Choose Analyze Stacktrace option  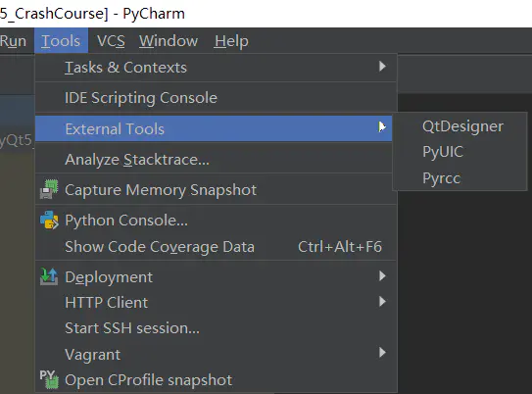pos(217,160)
